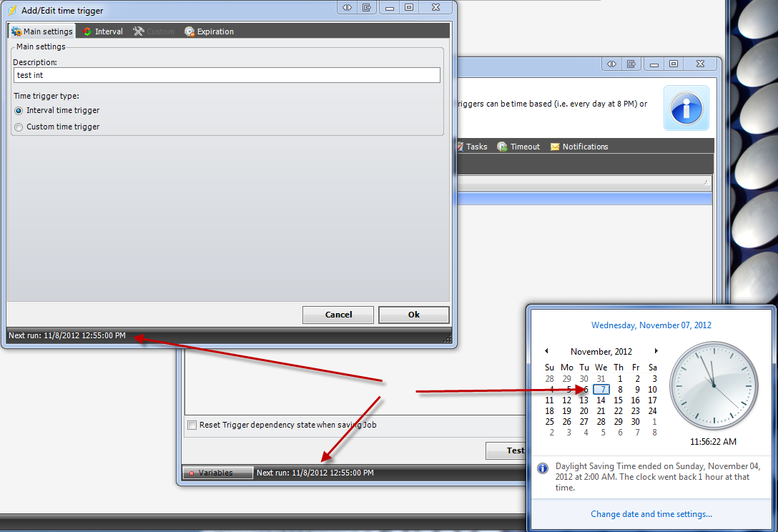Select Custom time trigger radio button
This screenshot has height=532, width=778.
point(19,127)
